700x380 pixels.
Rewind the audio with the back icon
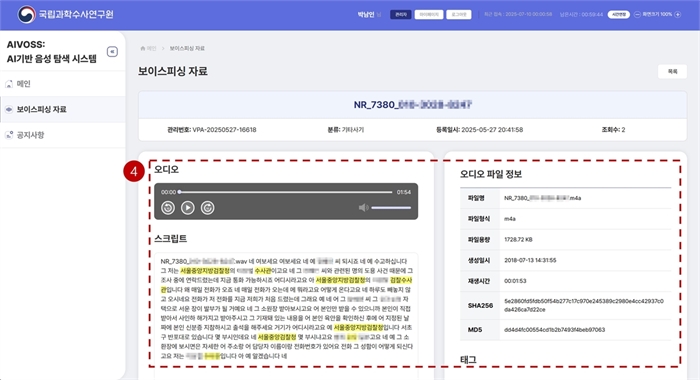(168, 208)
